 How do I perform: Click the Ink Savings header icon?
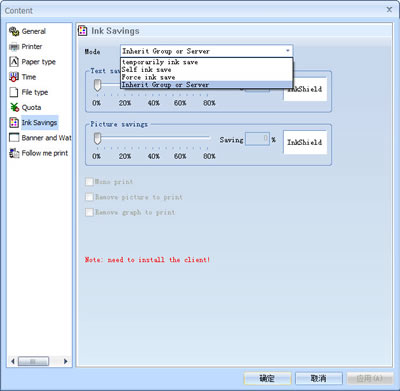[x=82, y=31]
